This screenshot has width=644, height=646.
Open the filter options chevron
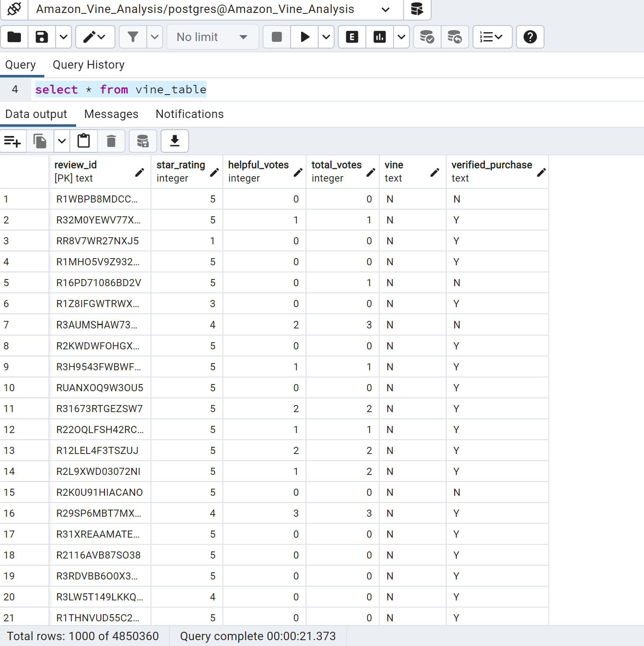154,37
